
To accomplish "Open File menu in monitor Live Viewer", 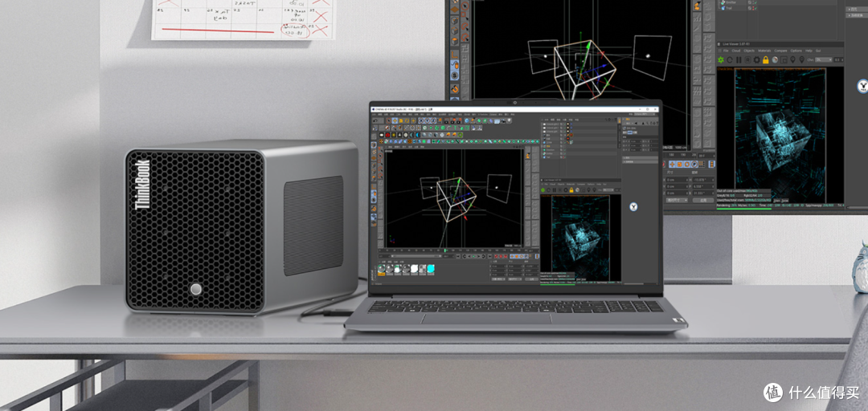I will [726, 51].
